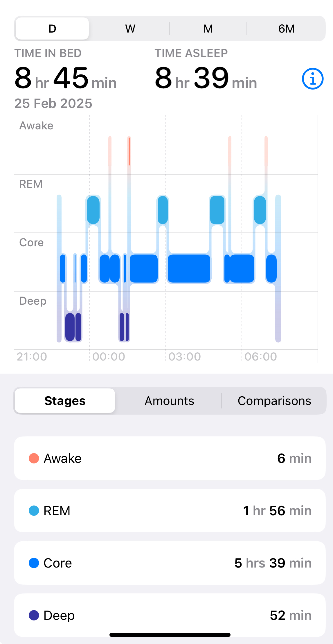Tap the REM 1 hr 56 min row
The height and width of the screenshot is (644, 333).
170,511
